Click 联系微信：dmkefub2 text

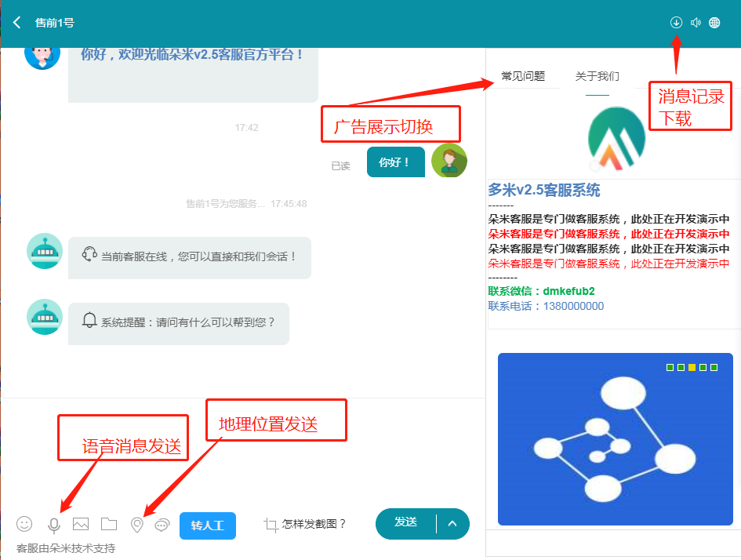click(541, 291)
